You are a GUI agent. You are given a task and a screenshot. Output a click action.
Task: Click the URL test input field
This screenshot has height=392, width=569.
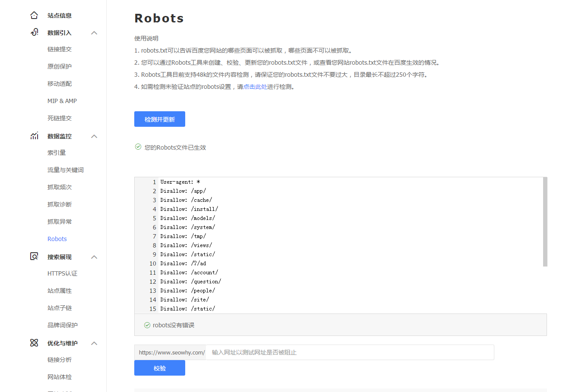coord(350,352)
